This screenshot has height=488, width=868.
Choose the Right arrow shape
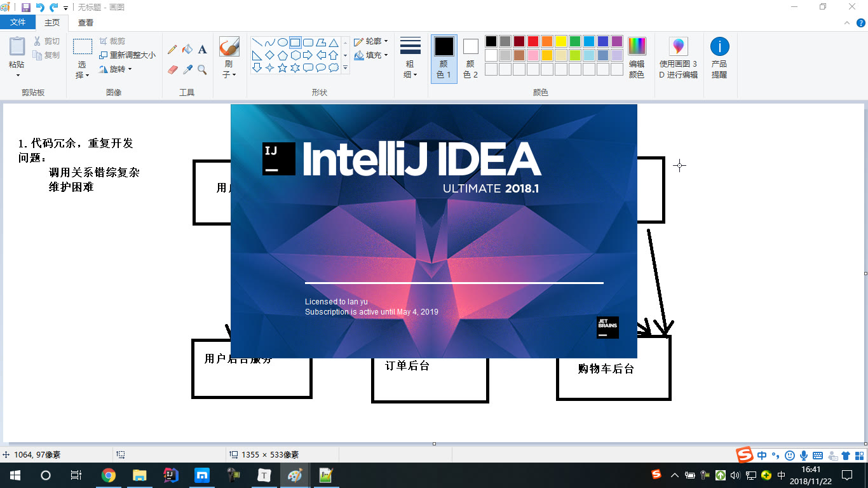308,55
